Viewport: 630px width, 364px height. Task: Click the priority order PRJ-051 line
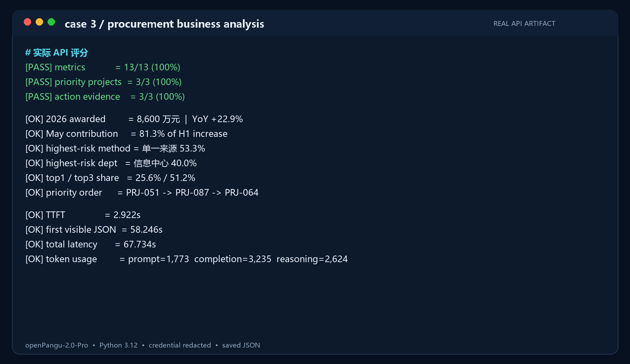click(x=142, y=192)
